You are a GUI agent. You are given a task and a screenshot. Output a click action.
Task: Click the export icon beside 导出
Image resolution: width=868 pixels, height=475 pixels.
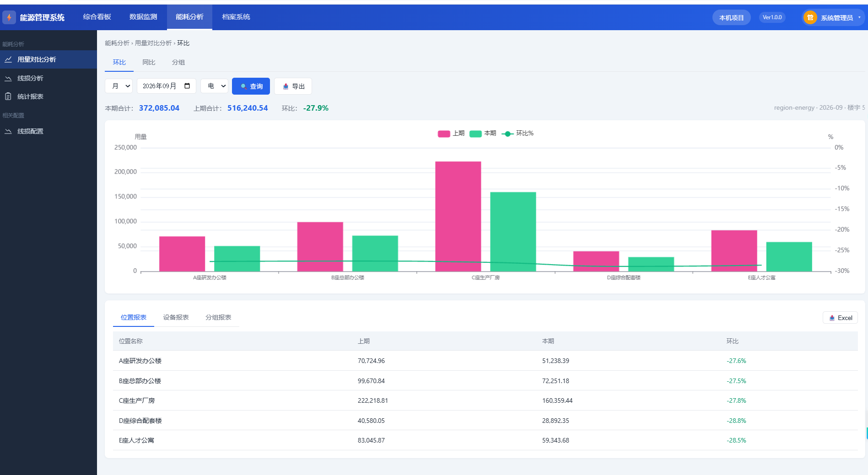coord(286,86)
